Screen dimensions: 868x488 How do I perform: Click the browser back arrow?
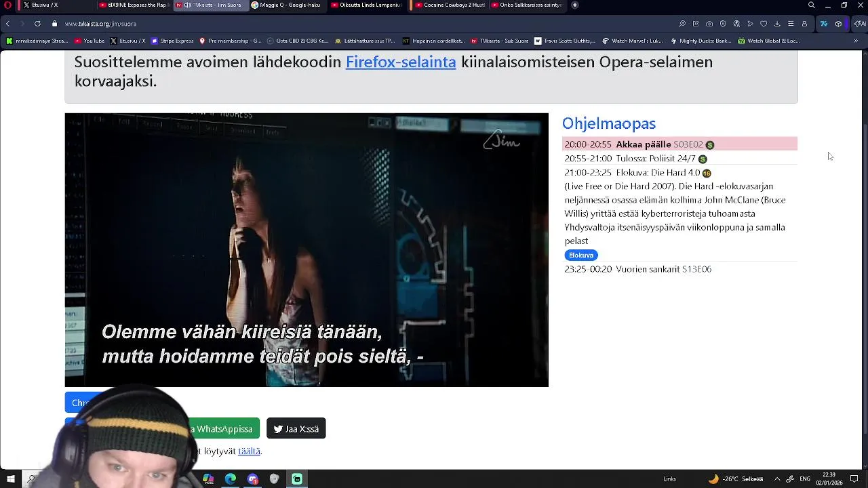[7, 24]
